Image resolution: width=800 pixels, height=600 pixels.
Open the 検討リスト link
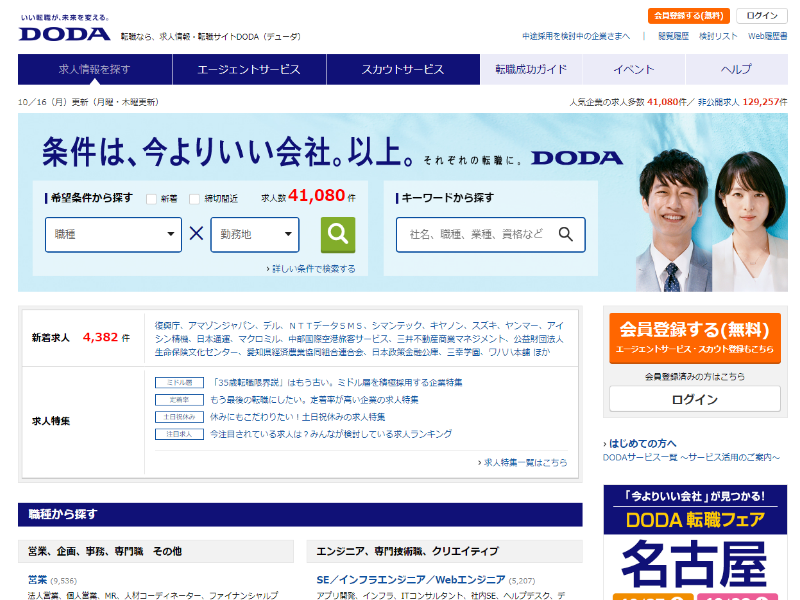click(718, 36)
